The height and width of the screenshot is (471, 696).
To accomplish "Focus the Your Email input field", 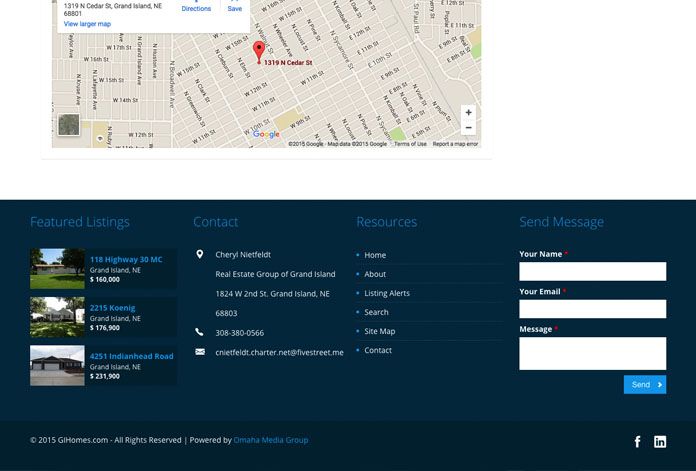I will coord(592,309).
